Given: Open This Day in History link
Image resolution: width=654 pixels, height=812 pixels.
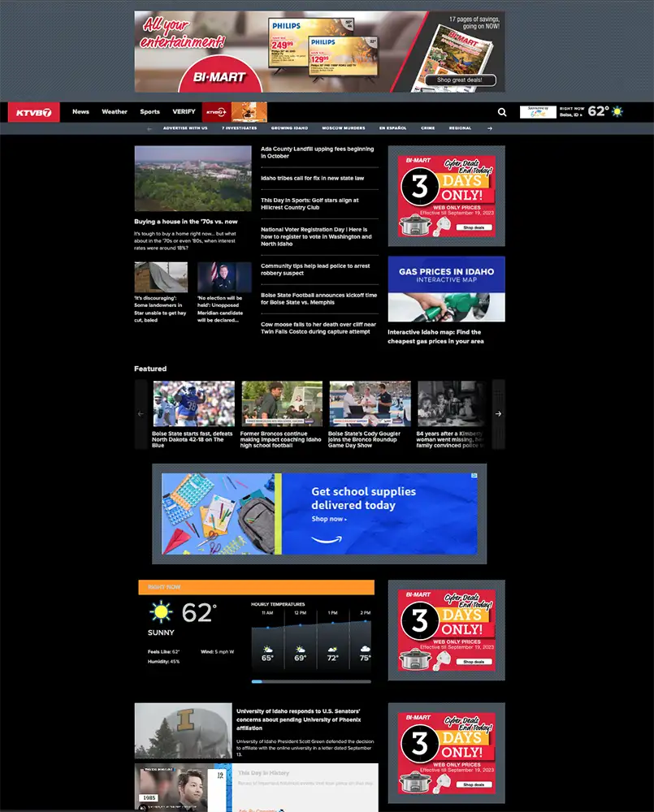Looking at the screenshot, I should click(x=264, y=773).
